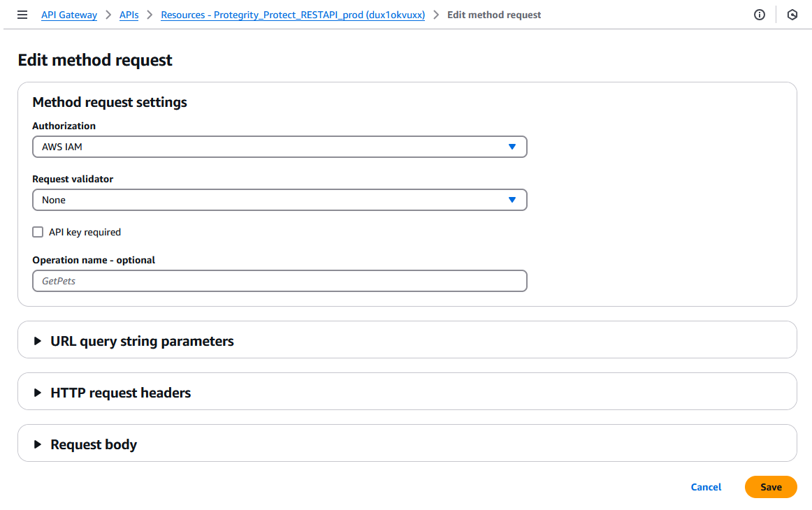Click triangle icon beside URL query string parameters
The width and height of the screenshot is (812, 510).
38,341
